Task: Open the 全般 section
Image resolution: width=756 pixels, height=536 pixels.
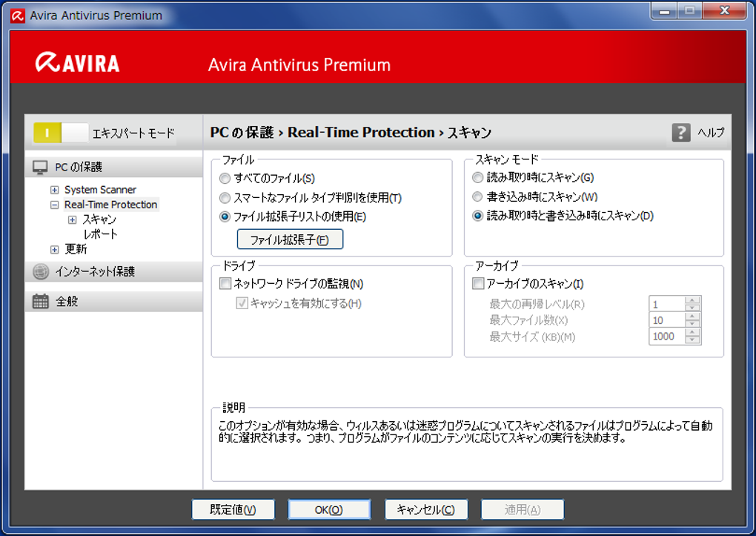Action: (x=114, y=302)
